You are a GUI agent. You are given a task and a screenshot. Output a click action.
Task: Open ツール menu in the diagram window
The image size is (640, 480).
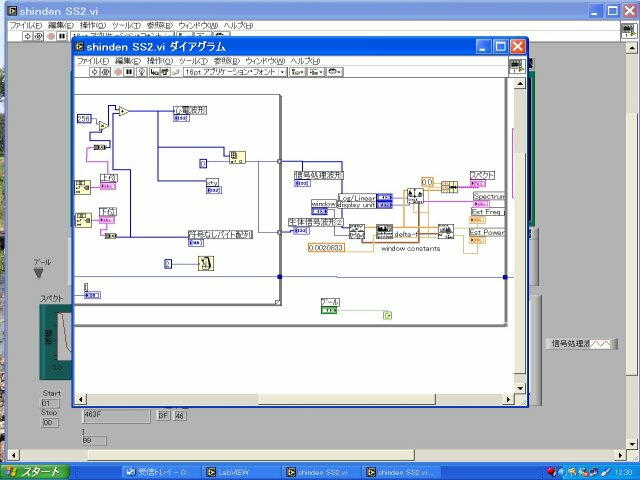[193, 61]
